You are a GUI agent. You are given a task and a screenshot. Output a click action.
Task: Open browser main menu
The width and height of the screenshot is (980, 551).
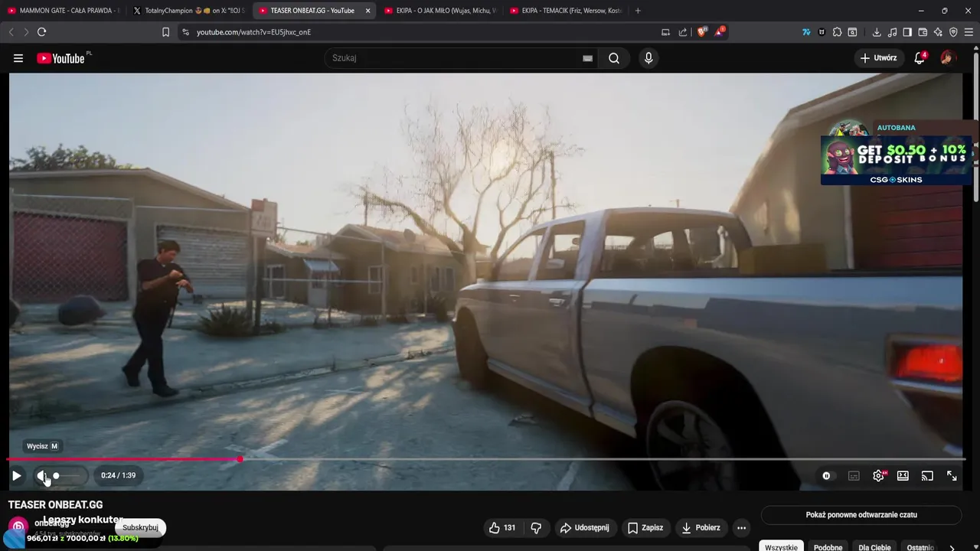(969, 32)
